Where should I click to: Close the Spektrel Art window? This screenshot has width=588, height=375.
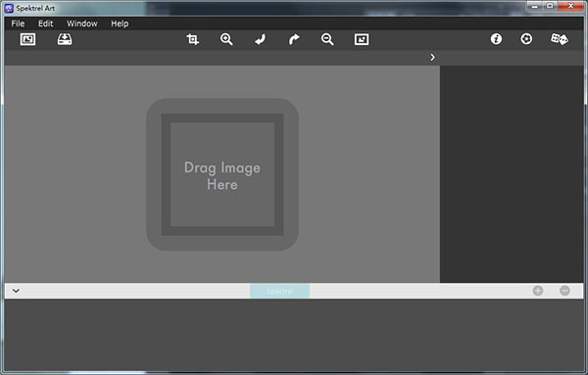[x=570, y=6]
